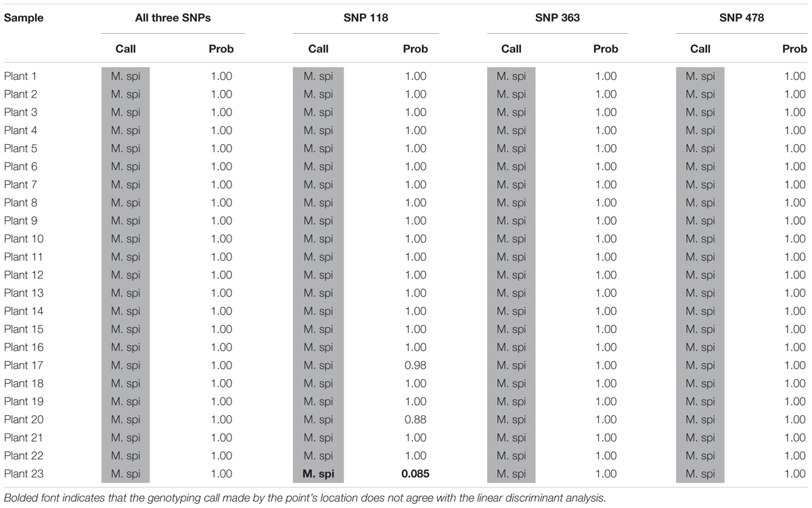
Task: Click the 0.98 probability value for Plant 17
Action: [x=416, y=366]
